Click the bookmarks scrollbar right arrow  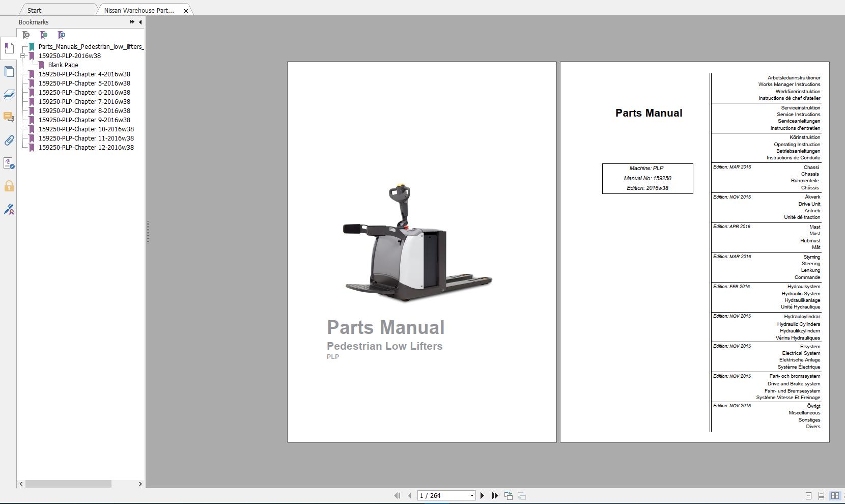[x=140, y=484]
